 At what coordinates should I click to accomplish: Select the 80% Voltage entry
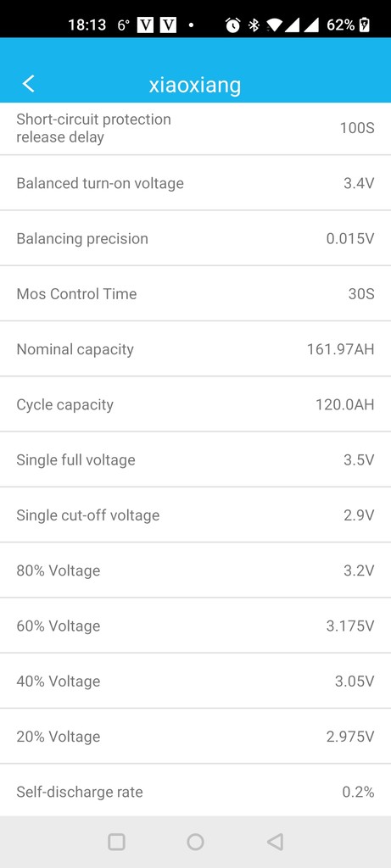pos(195,570)
